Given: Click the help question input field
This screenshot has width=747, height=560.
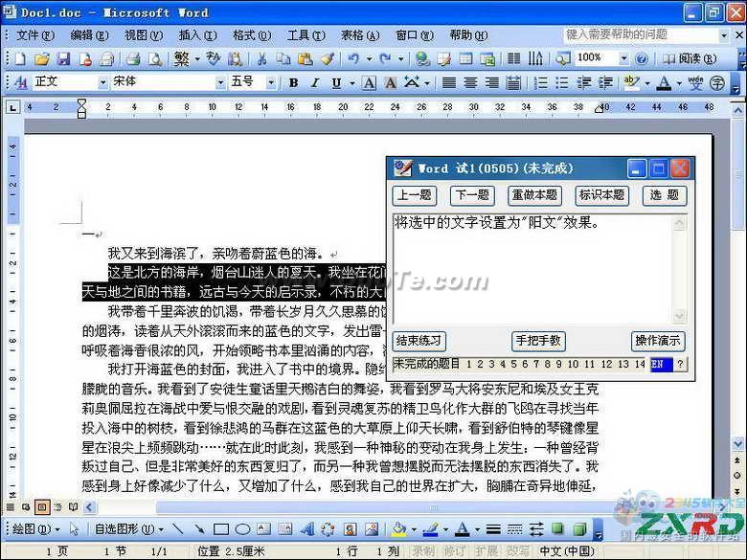Looking at the screenshot, I should pos(642,34).
